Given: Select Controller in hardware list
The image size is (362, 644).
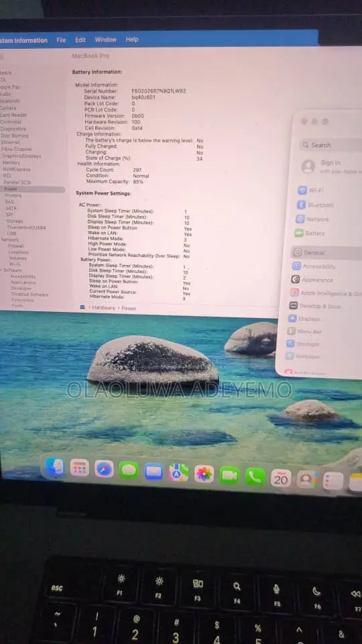Looking at the screenshot, I should click(x=11, y=122).
